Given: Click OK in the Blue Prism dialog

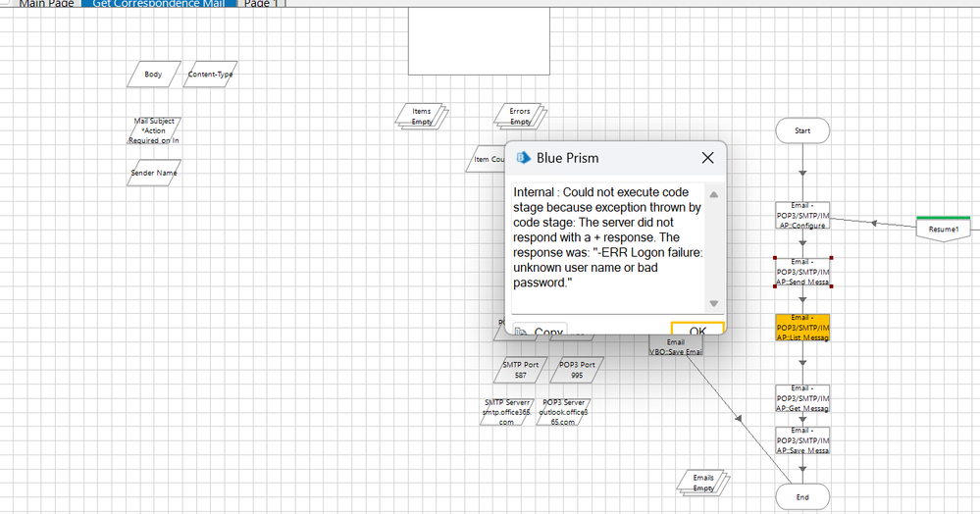Looking at the screenshot, I should click(697, 330).
